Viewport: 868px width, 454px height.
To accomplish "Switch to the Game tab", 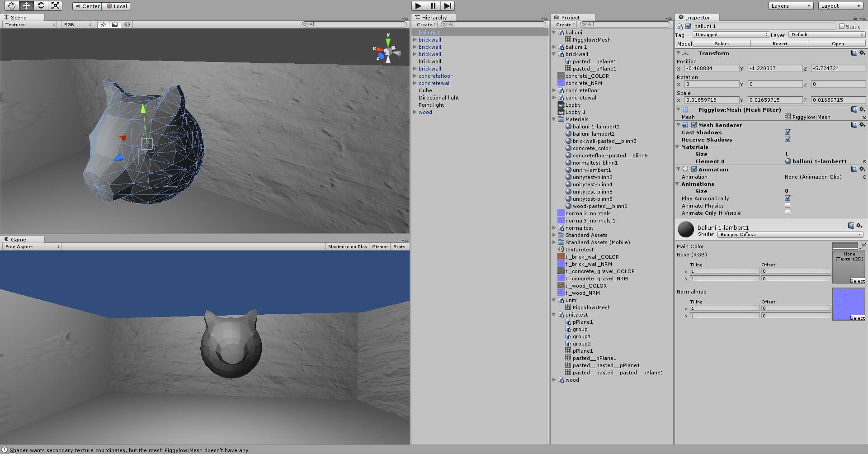I will click(19, 239).
